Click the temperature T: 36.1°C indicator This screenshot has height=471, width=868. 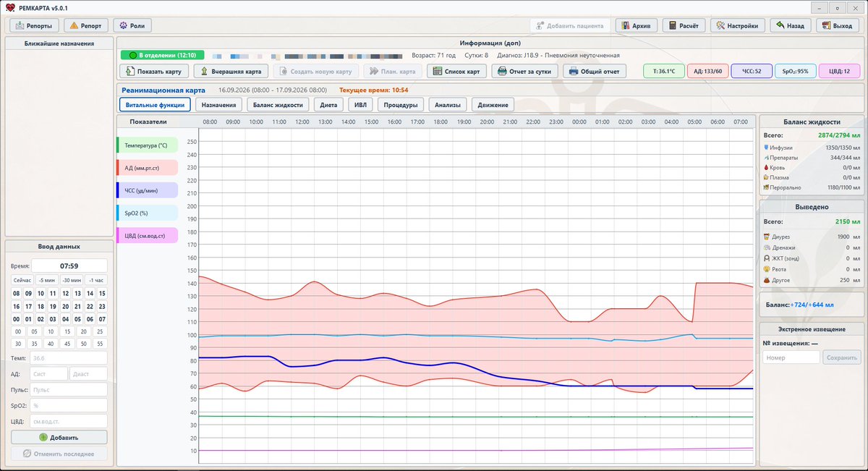point(664,71)
